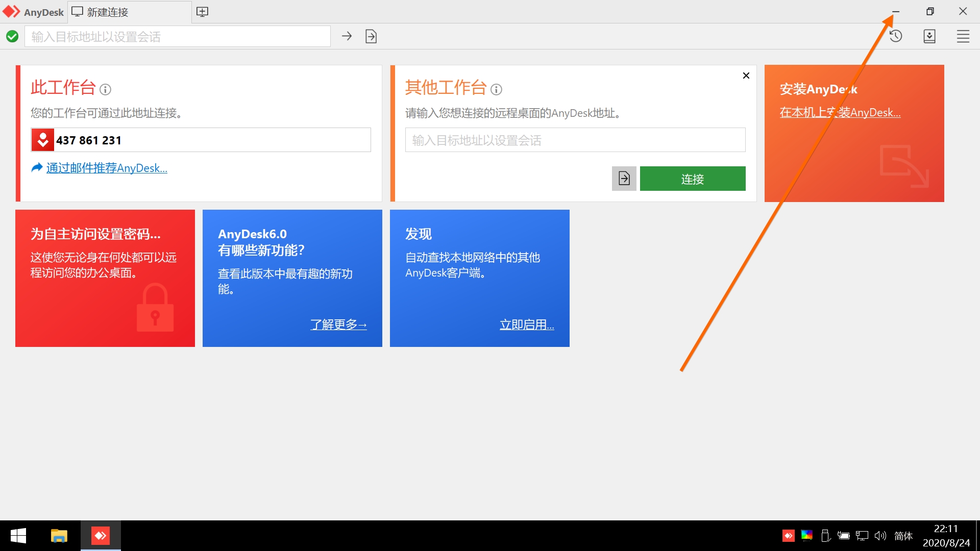
Task: Open the hamburger main menu
Action: pos(963,36)
